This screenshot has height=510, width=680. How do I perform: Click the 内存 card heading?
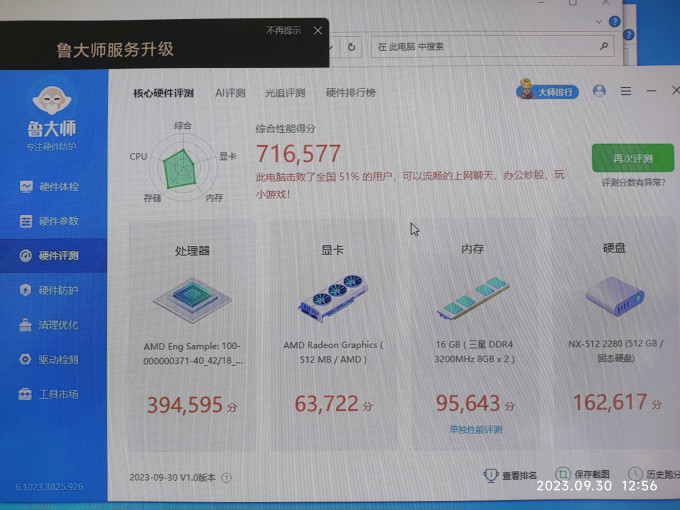pyautogui.click(x=473, y=249)
